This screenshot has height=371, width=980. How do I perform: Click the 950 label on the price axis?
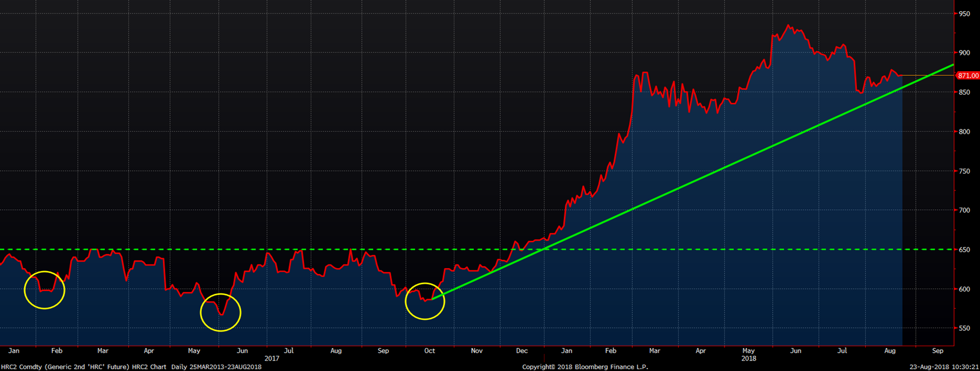click(964, 14)
